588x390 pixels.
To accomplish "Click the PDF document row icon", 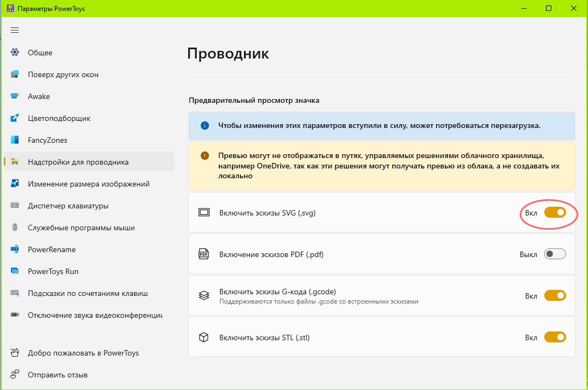I will (203, 254).
